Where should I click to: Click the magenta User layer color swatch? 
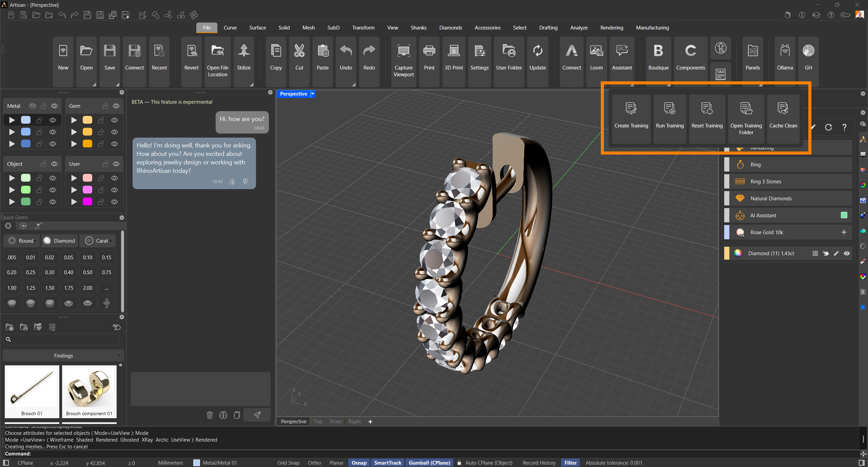point(87,202)
